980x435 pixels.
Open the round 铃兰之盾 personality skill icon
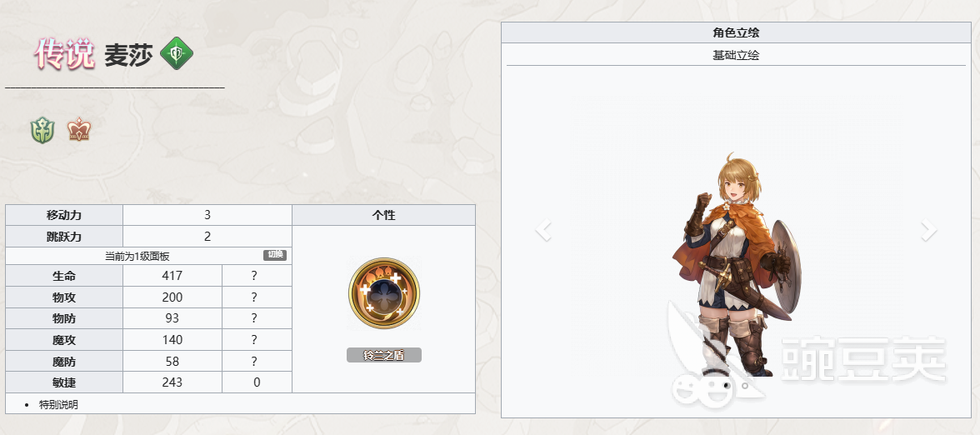(383, 293)
